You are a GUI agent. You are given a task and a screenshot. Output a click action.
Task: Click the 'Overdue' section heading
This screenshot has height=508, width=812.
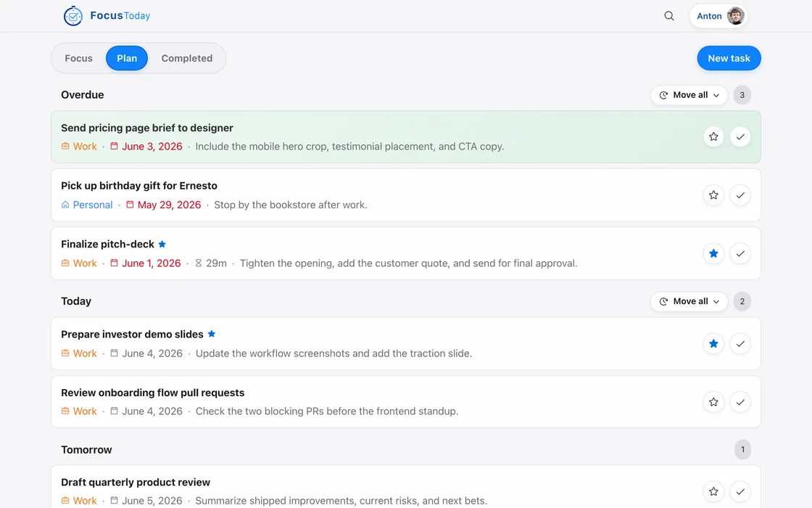[x=83, y=95]
